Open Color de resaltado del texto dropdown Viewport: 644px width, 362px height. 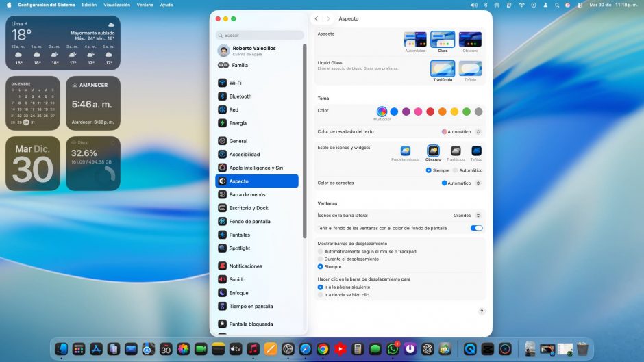[462, 131]
